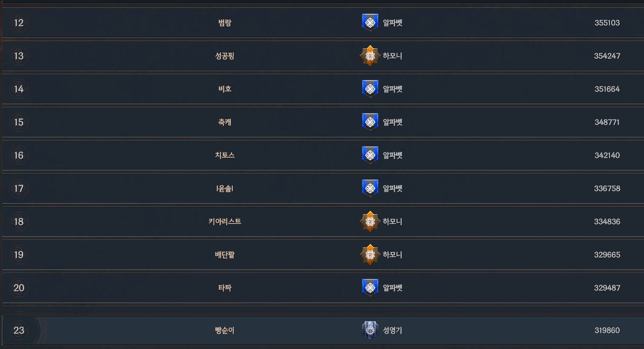Viewport: 644px width, 349px height.
Task: Click the 하모니 label in rank 19 row
Action: coord(392,255)
